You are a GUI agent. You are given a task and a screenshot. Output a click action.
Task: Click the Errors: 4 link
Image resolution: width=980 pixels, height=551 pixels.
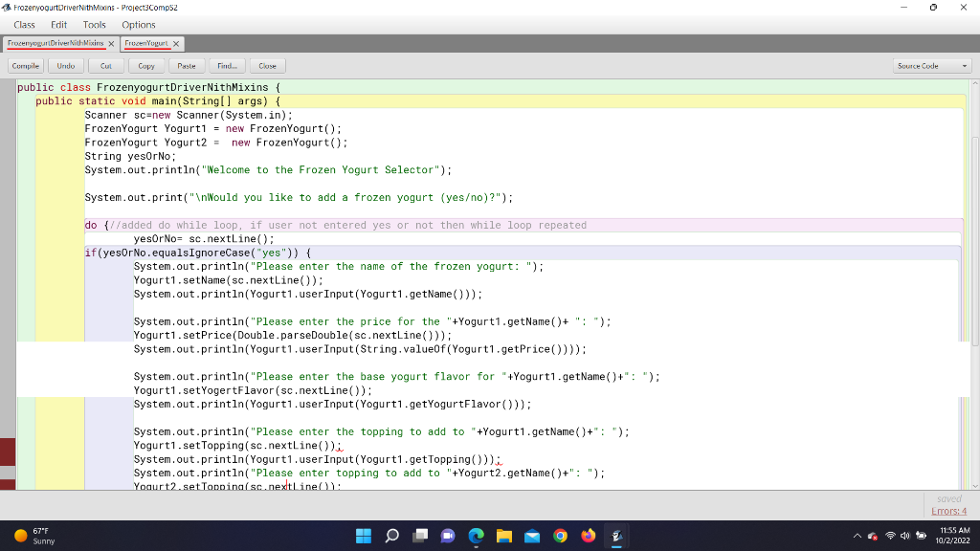click(x=948, y=511)
